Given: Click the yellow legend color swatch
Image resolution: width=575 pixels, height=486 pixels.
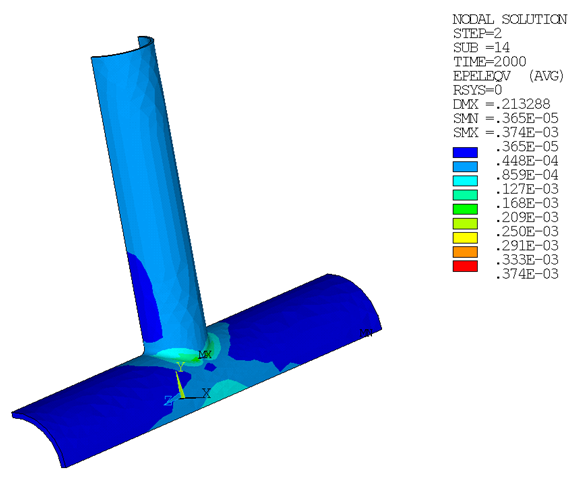Looking at the screenshot, I should point(465,238).
